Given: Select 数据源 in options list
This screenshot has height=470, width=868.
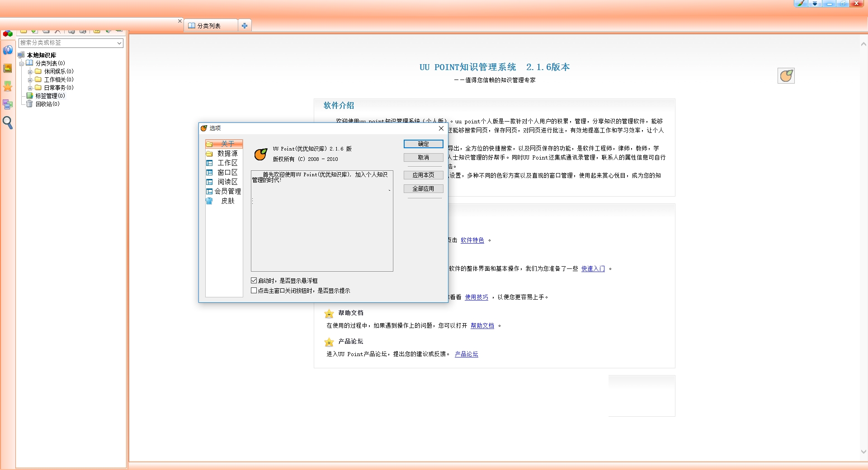Looking at the screenshot, I should [x=224, y=154].
